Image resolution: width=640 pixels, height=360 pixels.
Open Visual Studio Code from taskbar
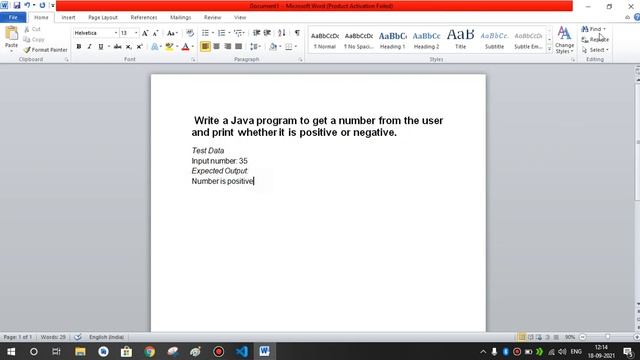coord(242,351)
